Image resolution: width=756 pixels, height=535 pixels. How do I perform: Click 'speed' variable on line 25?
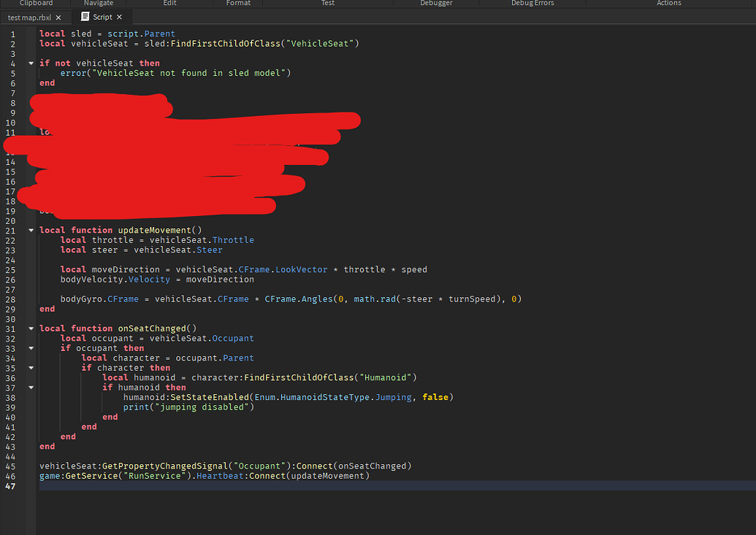pyautogui.click(x=414, y=269)
